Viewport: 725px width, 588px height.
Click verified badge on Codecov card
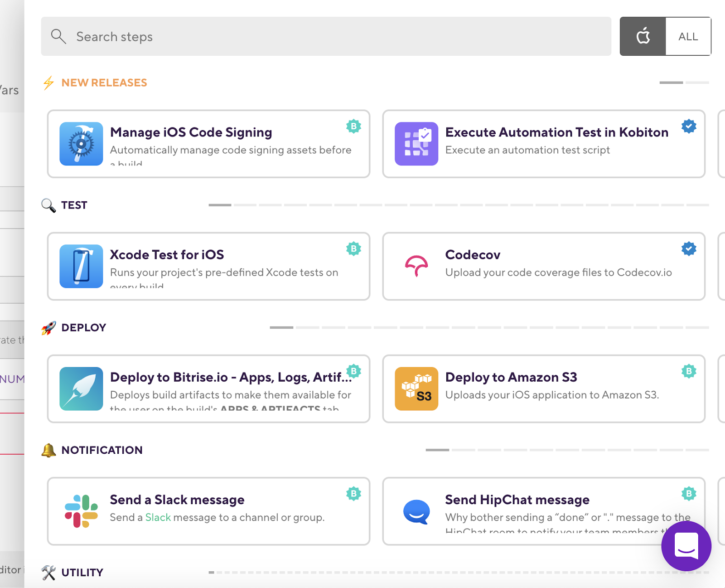(689, 248)
